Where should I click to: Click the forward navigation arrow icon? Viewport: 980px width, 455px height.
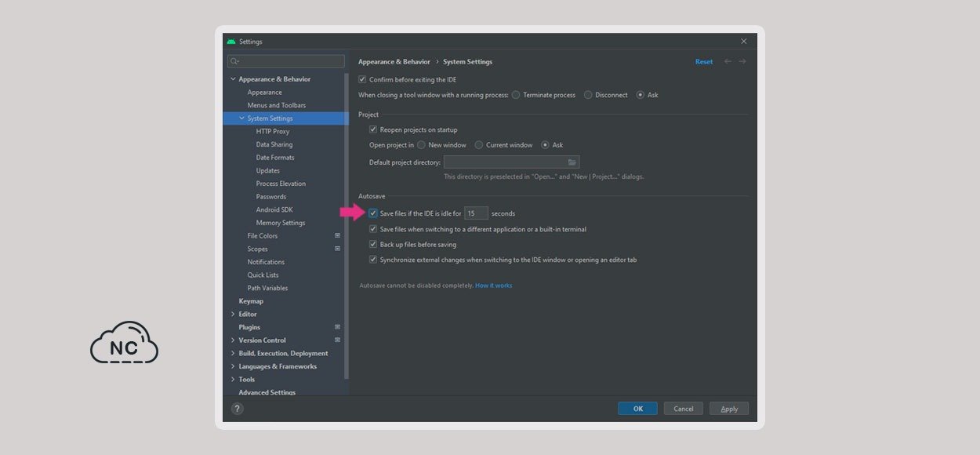pyautogui.click(x=742, y=61)
